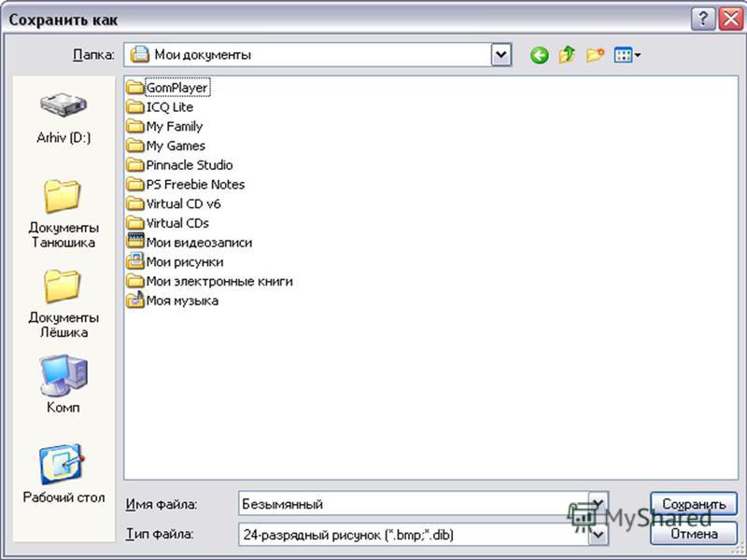
Task: Open the Views menu icon
Action: click(627, 55)
